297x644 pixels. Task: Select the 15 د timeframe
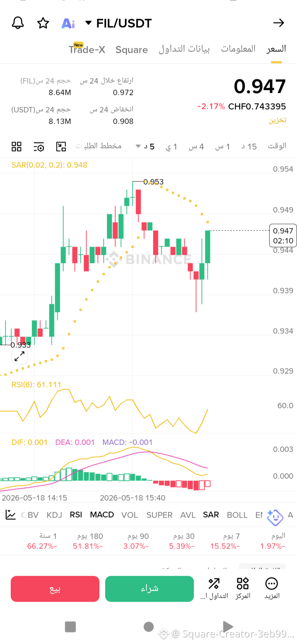(x=249, y=146)
